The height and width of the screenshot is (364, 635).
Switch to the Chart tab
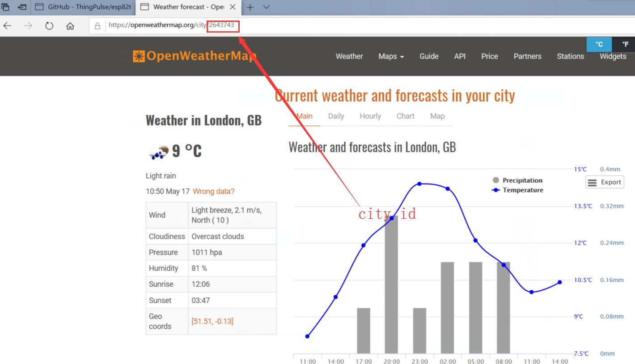(406, 116)
